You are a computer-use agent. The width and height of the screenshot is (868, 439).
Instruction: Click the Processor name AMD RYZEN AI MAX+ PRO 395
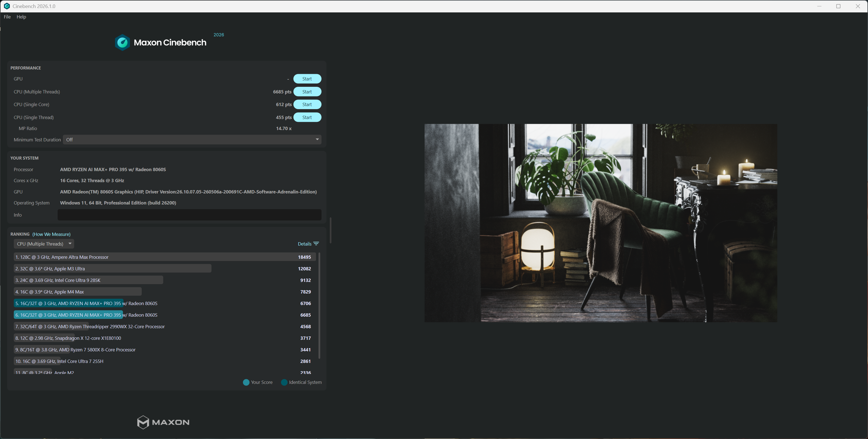(x=113, y=169)
